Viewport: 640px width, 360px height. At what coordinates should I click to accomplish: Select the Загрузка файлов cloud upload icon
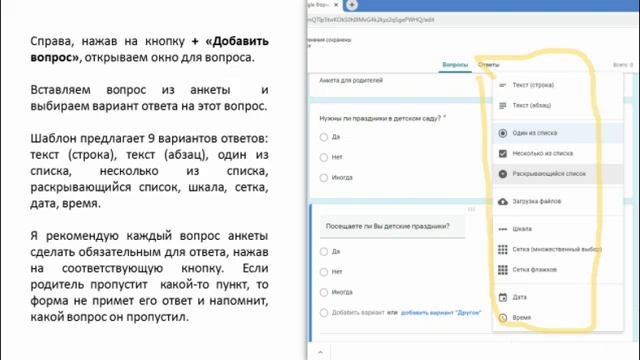coord(503,202)
